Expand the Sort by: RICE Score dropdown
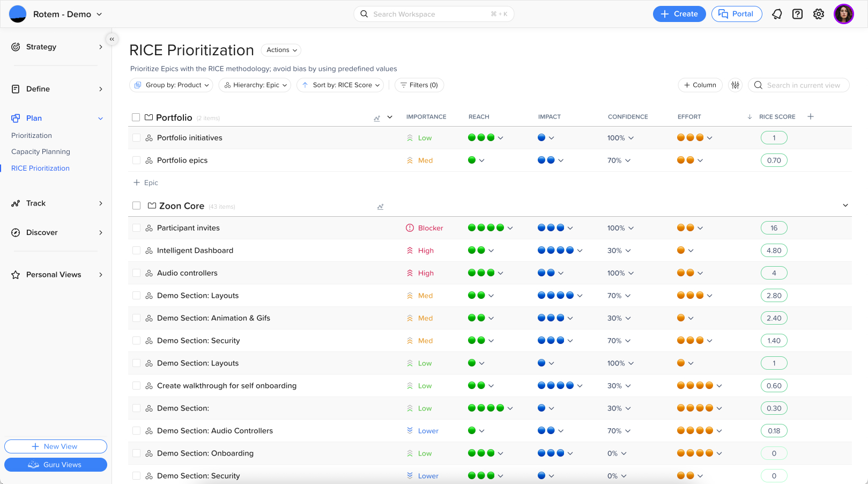Screen dimensions: 868x484 (x=340, y=85)
